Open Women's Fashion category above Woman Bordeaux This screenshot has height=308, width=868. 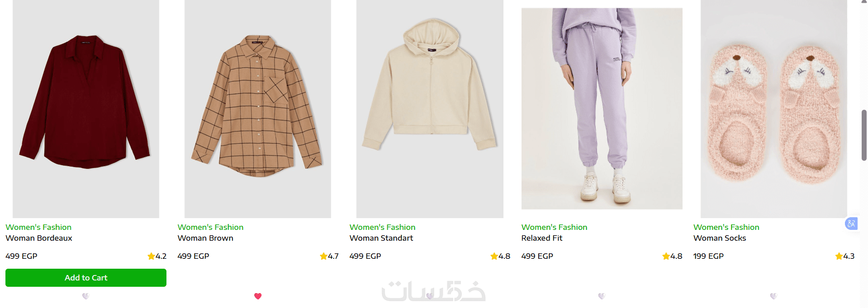point(38,227)
